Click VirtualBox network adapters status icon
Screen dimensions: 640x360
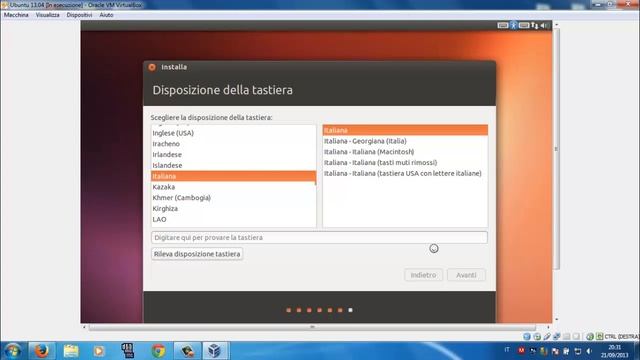pos(557,337)
